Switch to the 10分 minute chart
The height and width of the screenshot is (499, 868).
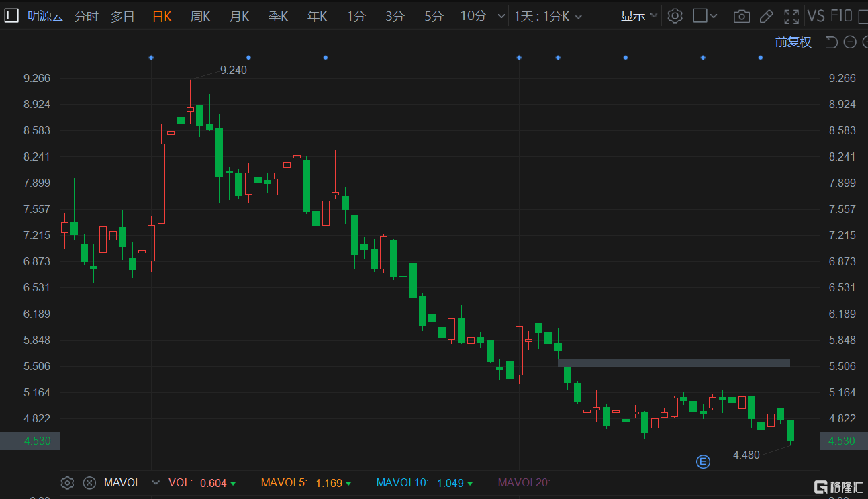[x=473, y=16]
